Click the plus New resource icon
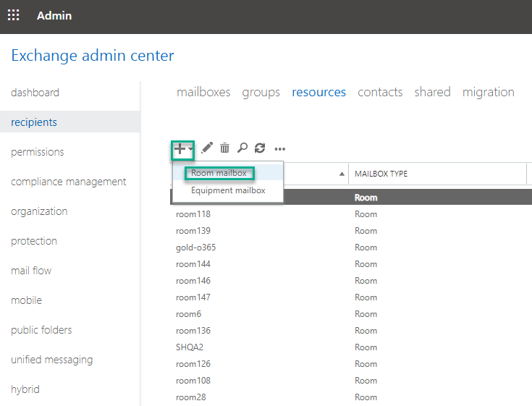 click(x=180, y=148)
